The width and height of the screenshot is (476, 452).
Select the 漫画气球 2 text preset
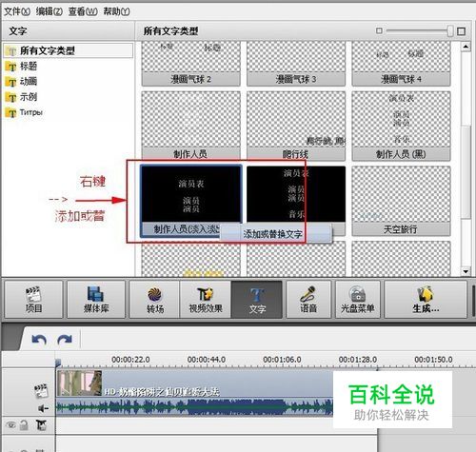[x=190, y=64]
